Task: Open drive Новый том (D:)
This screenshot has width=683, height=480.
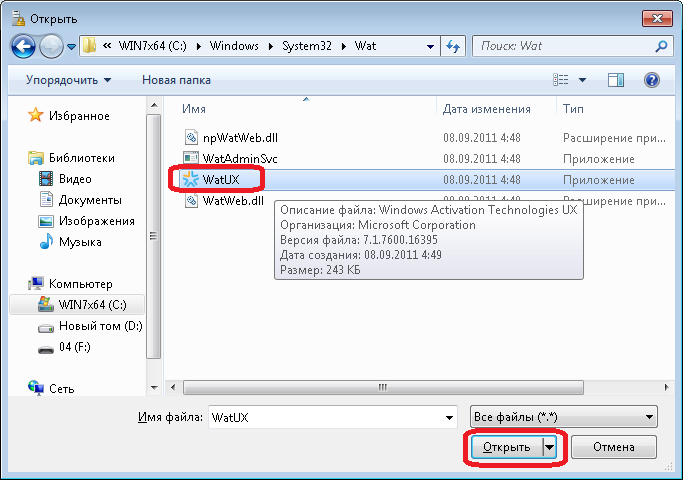Action: point(101,326)
